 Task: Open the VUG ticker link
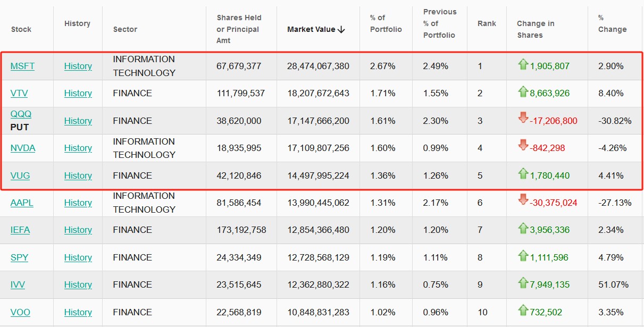point(21,175)
